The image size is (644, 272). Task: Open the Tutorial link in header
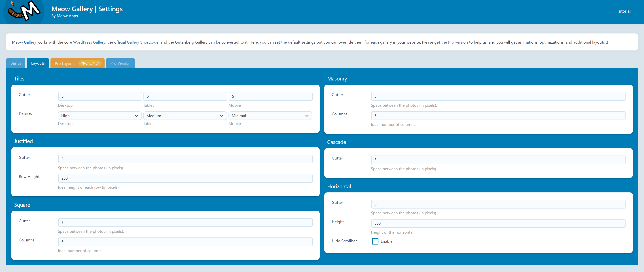click(624, 11)
